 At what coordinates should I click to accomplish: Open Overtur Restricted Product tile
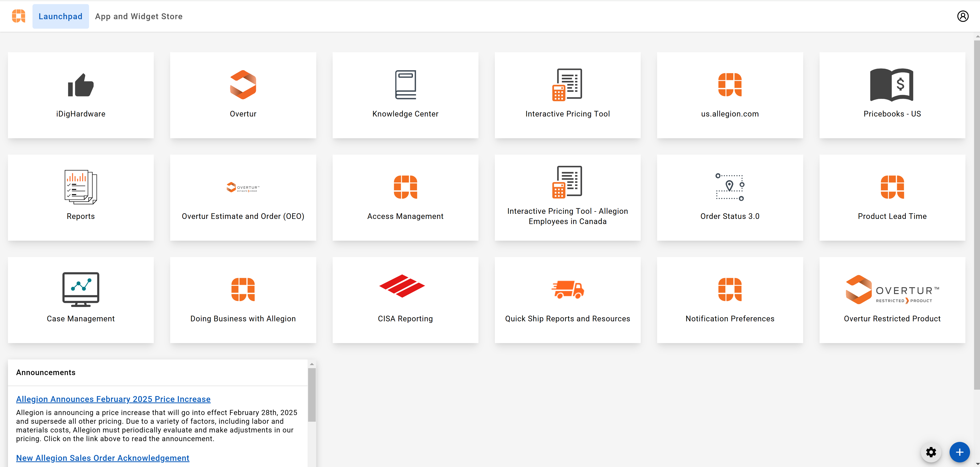[x=892, y=300]
